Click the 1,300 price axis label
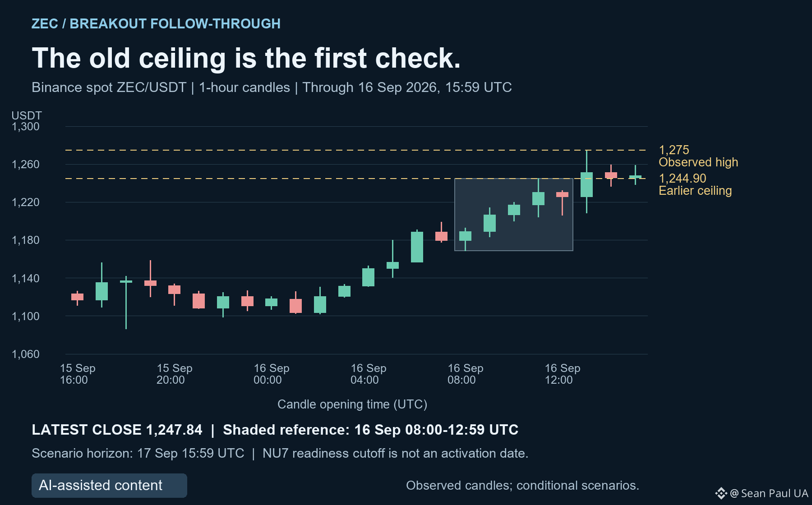 coord(26,127)
